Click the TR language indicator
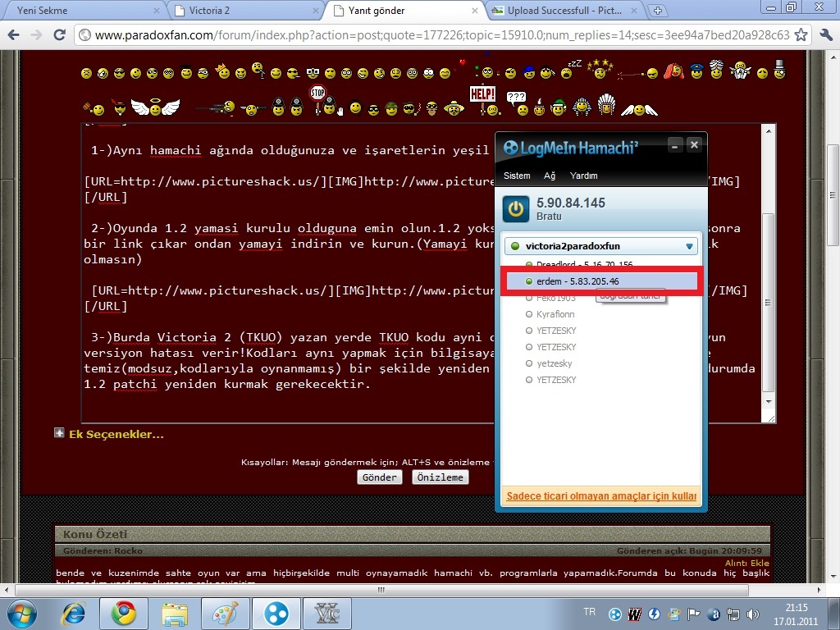The image size is (840, 630). click(x=589, y=612)
